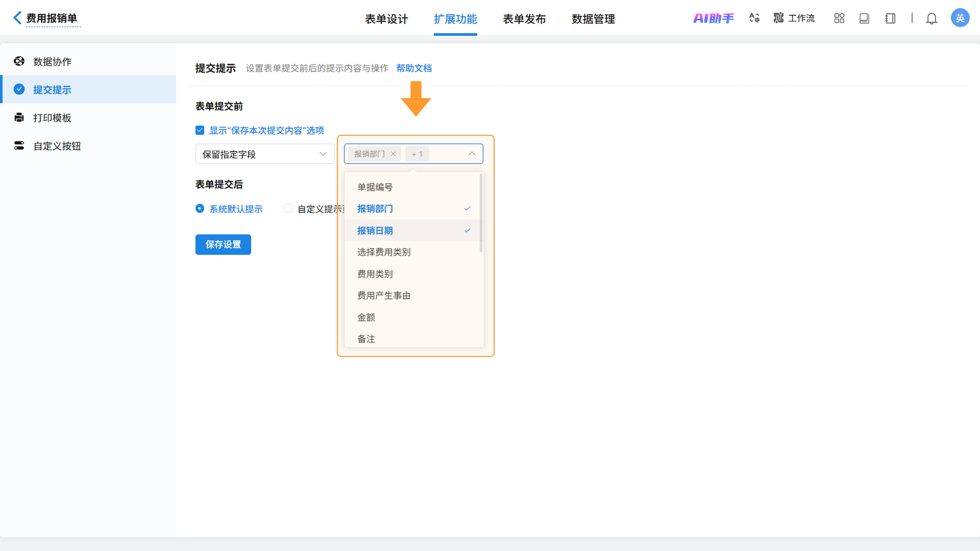Image resolution: width=980 pixels, height=551 pixels.
Task: Click the four-squares apps grid icon
Action: 839,18
